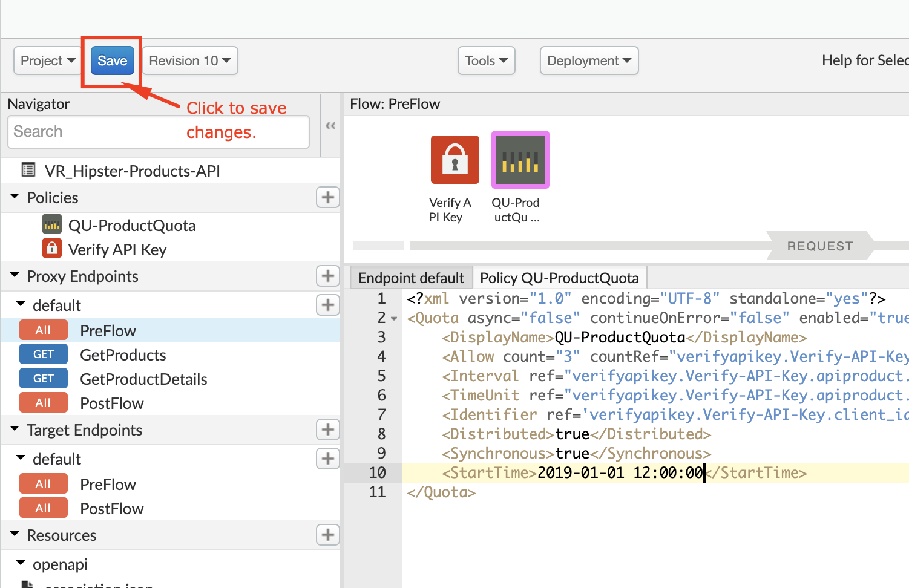Click the Allow count line in editor
Screen dimensions: 909x588
point(675,356)
